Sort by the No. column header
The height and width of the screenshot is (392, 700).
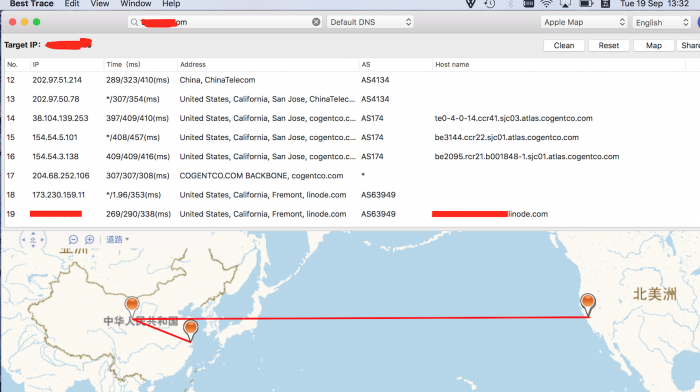click(x=17, y=64)
